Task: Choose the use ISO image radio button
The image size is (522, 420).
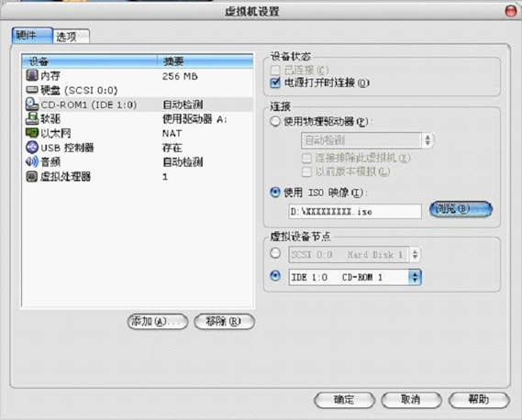Action: click(275, 192)
